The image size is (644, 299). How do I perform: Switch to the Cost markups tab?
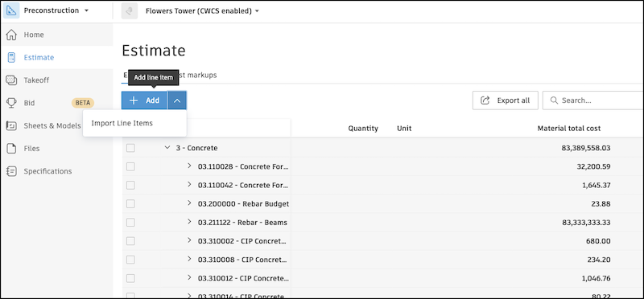point(197,75)
